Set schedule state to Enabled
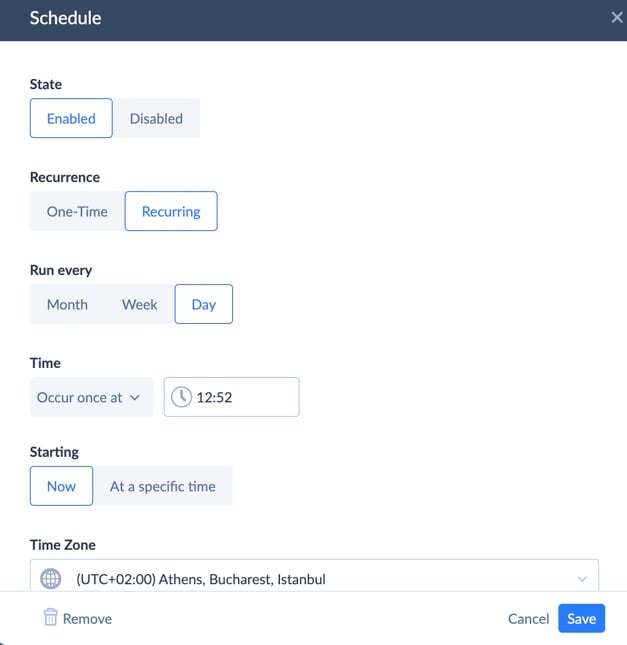Image resolution: width=627 pixels, height=645 pixels. (71, 118)
